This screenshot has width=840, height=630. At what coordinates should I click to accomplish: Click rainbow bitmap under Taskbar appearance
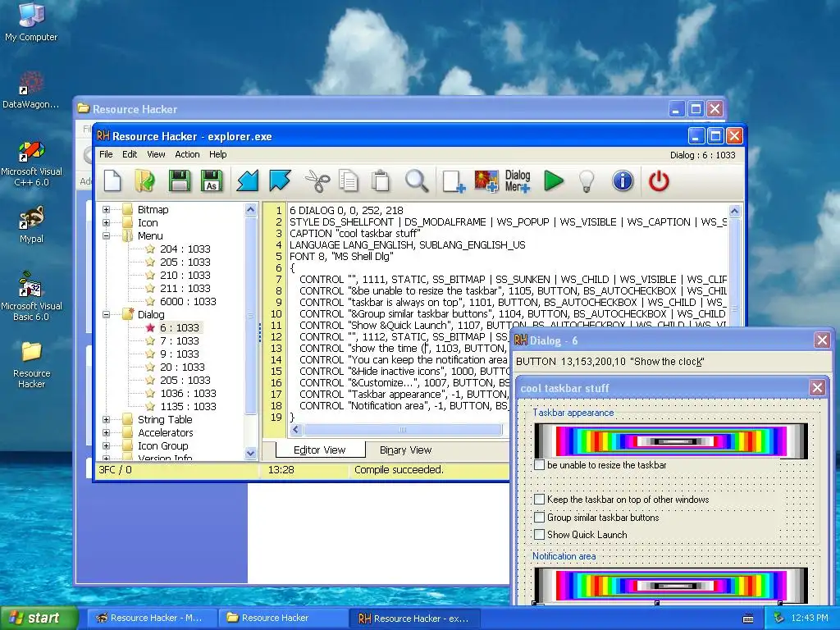(671, 441)
